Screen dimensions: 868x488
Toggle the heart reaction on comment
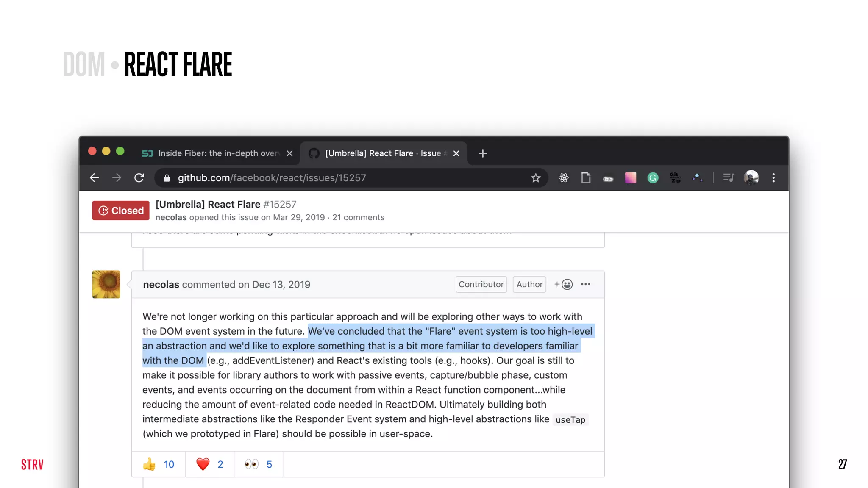click(209, 464)
